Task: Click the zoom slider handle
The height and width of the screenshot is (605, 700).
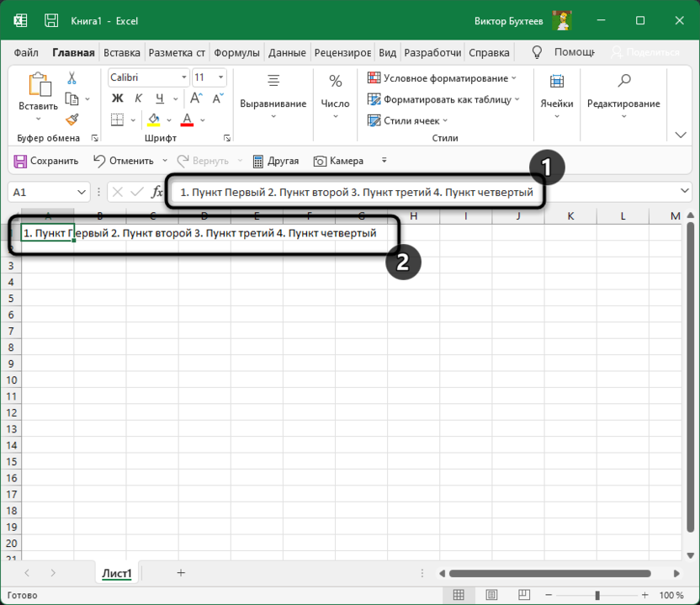Action: tap(598, 596)
